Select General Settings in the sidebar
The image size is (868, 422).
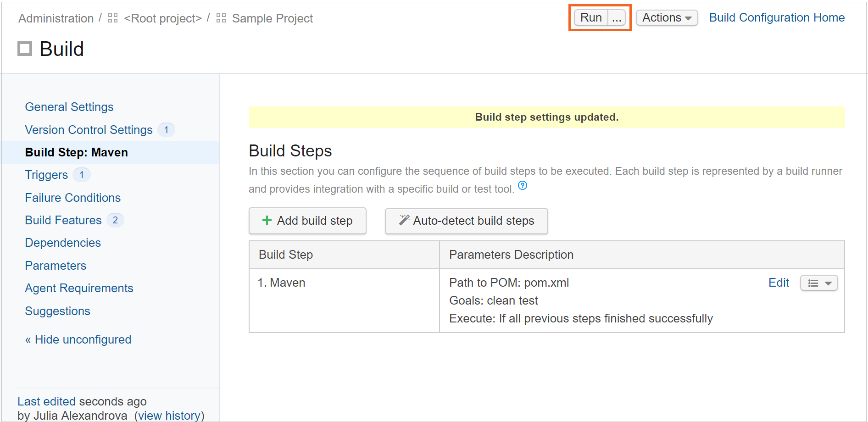(69, 106)
